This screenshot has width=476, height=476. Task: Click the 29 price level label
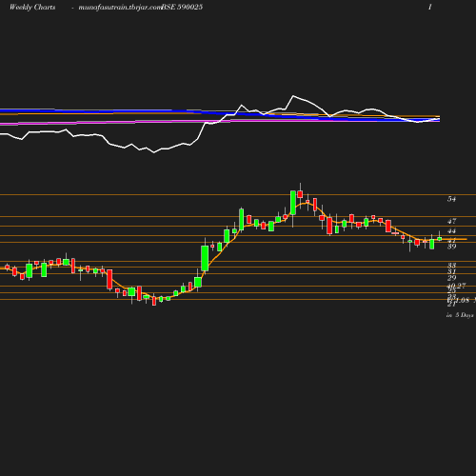[451, 278]
